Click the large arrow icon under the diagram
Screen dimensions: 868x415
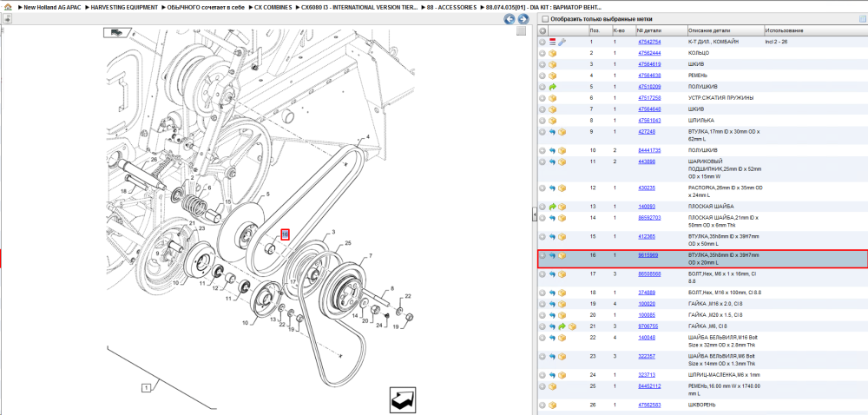(x=403, y=399)
